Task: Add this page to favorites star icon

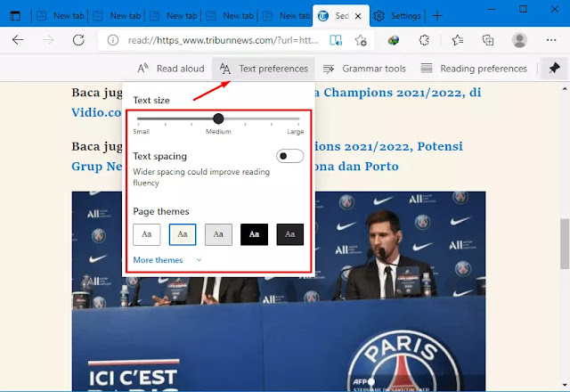Action: (361, 40)
